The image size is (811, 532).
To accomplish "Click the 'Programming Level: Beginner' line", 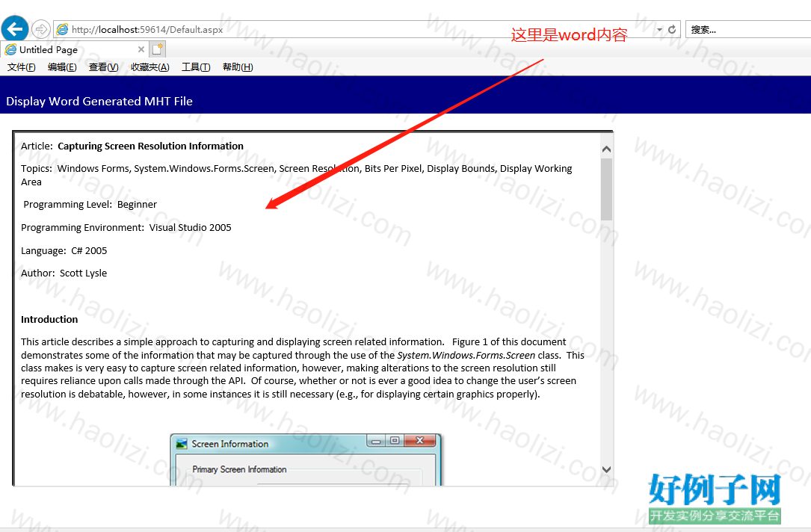I will point(90,205).
